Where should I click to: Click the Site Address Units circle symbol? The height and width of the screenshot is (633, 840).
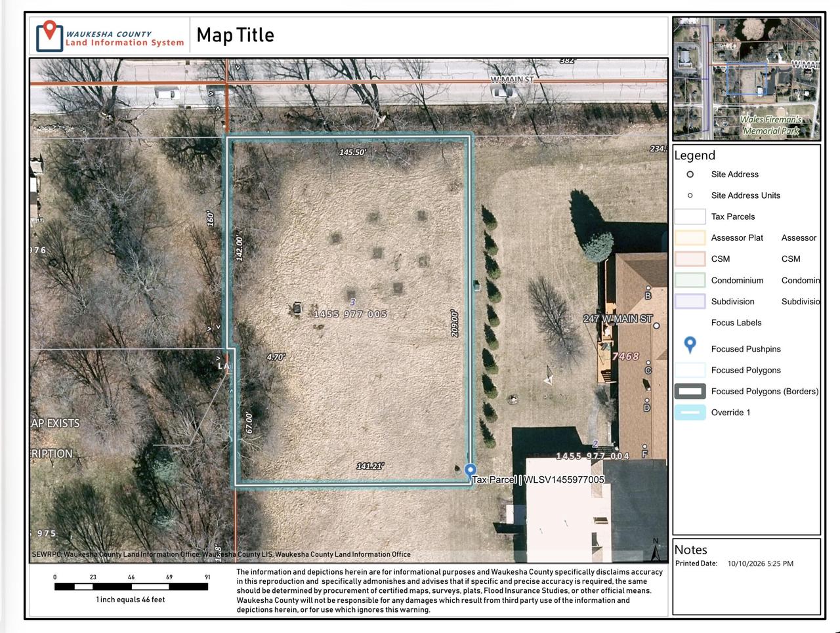pyautogui.click(x=690, y=195)
